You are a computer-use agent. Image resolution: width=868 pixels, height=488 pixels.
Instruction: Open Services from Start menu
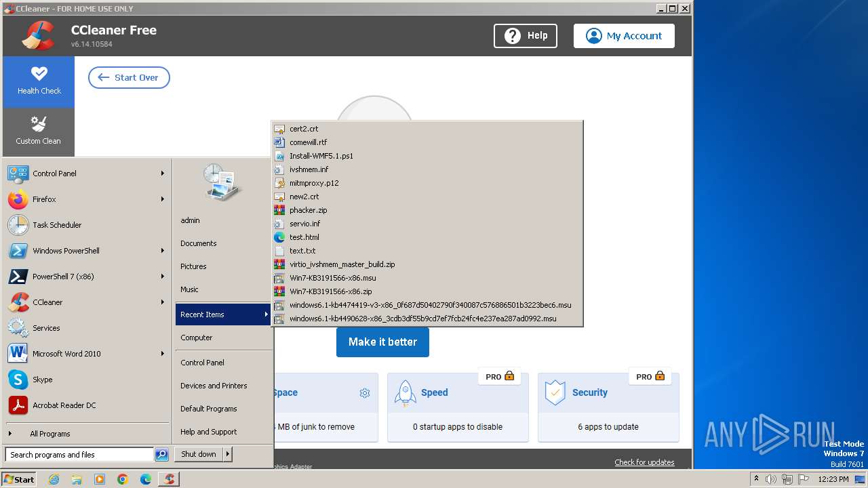click(x=87, y=328)
